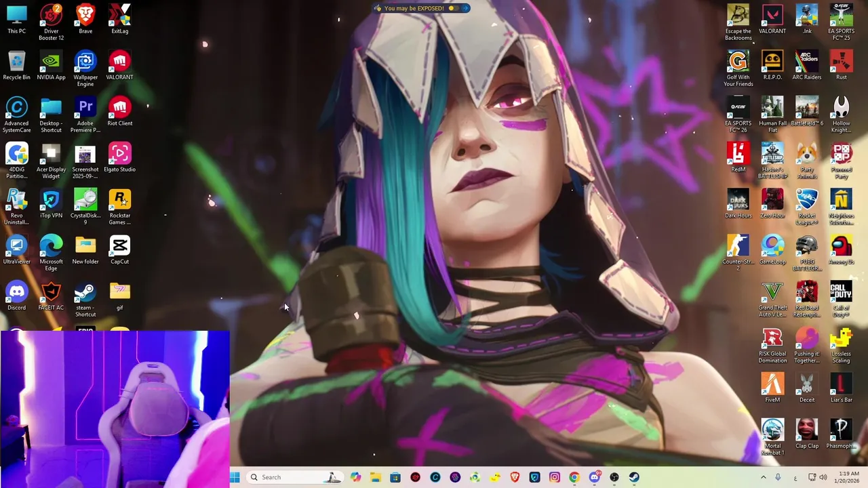Screen dimensions: 868x488
Task: Open Elgato Studio
Action: [x=119, y=157]
